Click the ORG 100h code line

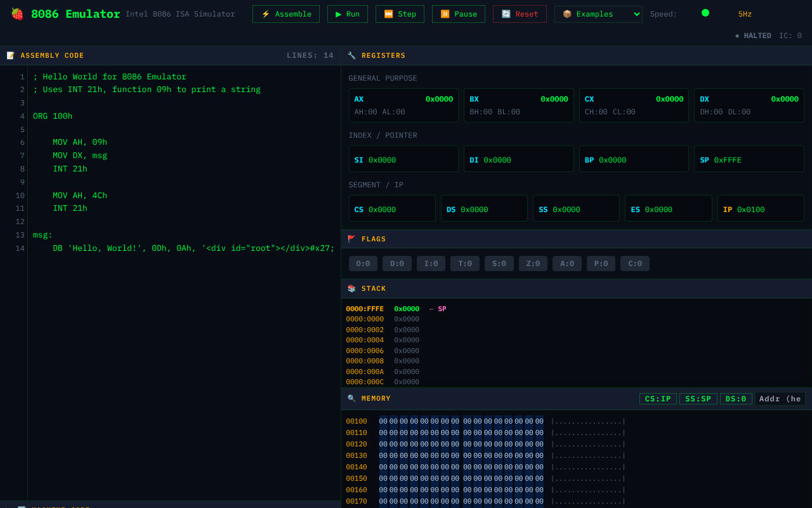point(53,116)
